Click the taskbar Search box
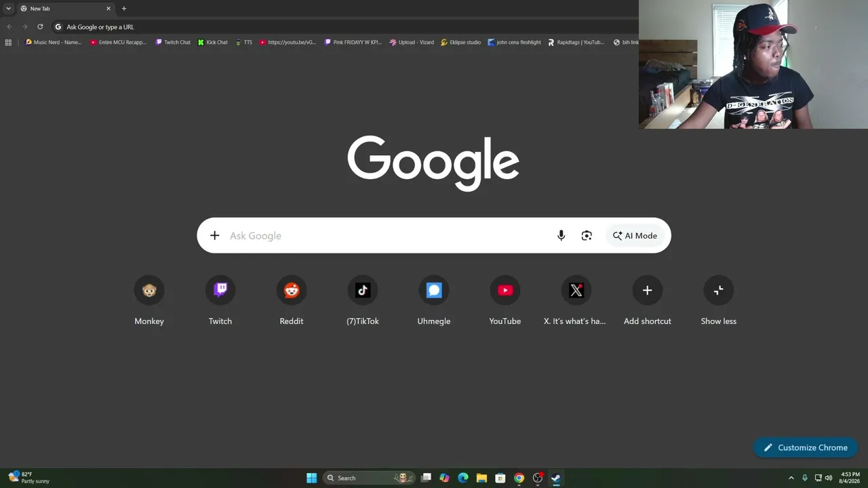 coord(368,478)
